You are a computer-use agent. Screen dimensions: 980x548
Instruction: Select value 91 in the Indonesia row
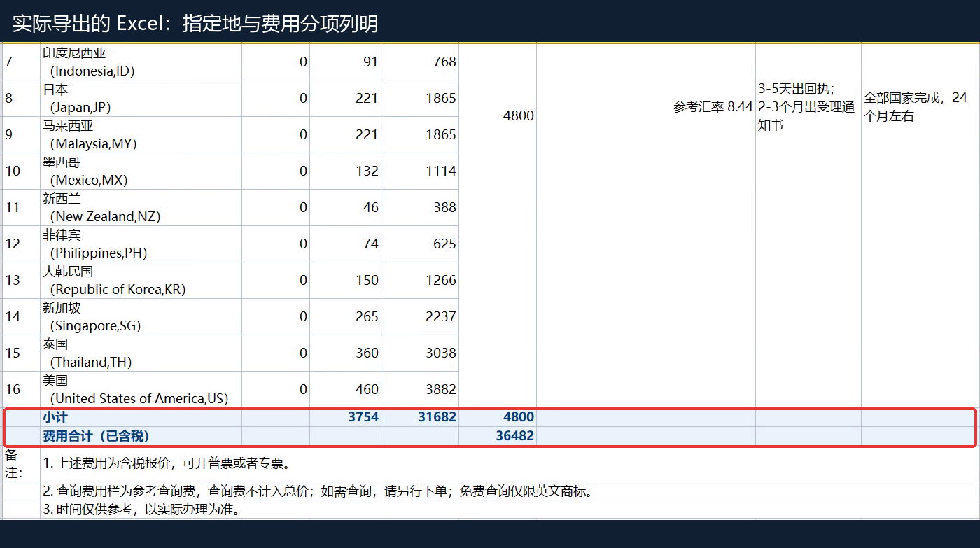[346, 62]
